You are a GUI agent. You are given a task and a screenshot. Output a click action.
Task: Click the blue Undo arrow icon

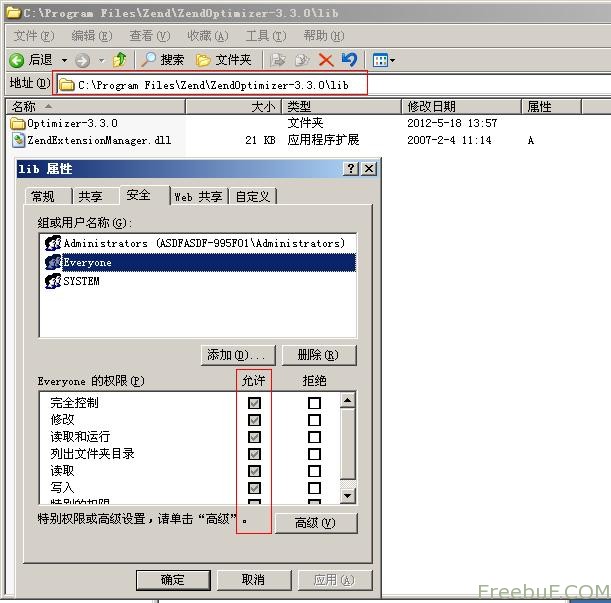tap(350, 60)
